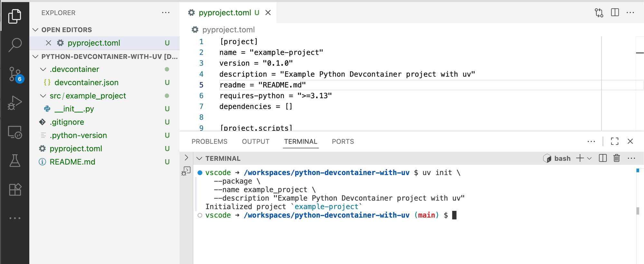Switch to the OUTPUT tab
This screenshot has height=264, width=644.
click(255, 142)
